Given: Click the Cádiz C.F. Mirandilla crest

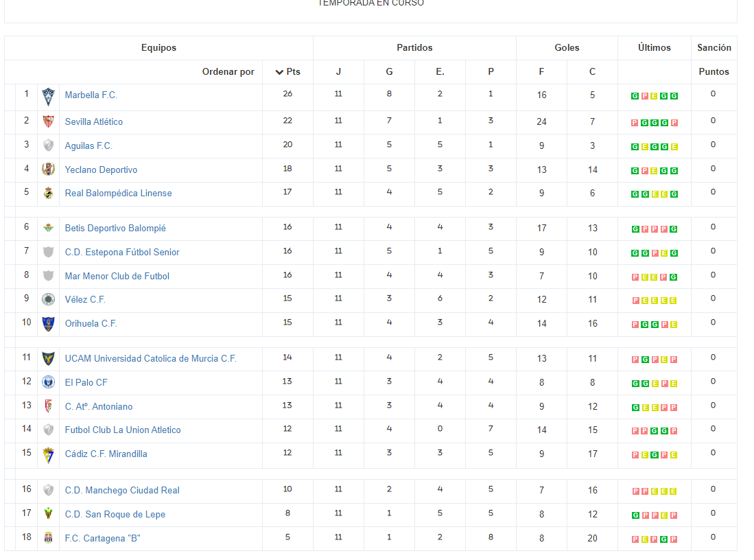Looking at the screenshot, I should 48,455.
